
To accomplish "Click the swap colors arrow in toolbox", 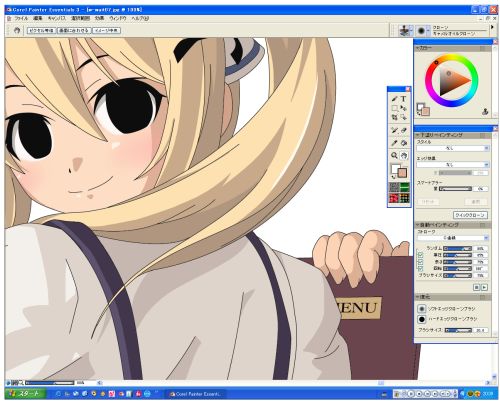I will pyautogui.click(x=394, y=176).
